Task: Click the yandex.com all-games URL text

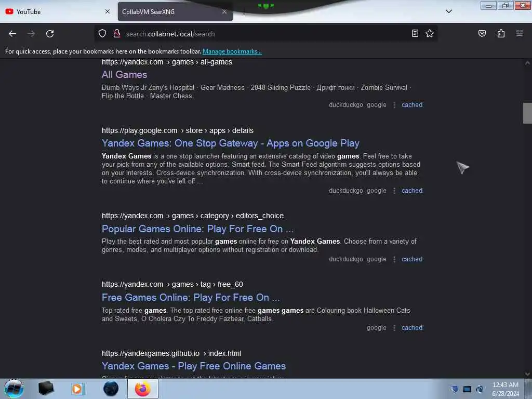Action: pyautogui.click(x=167, y=62)
